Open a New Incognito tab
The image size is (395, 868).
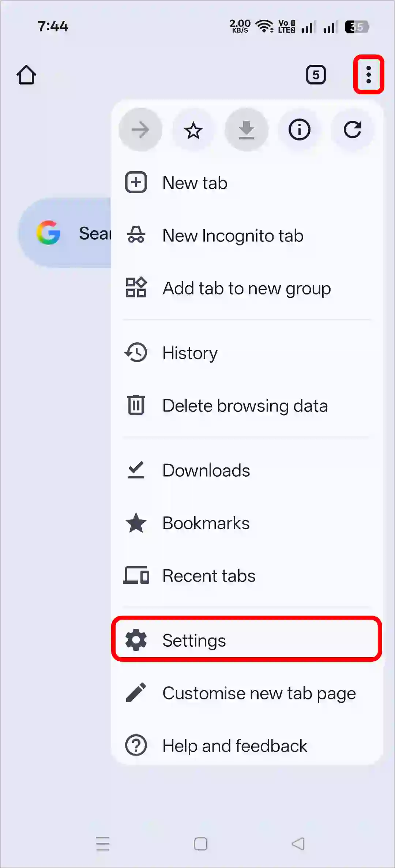(x=233, y=236)
